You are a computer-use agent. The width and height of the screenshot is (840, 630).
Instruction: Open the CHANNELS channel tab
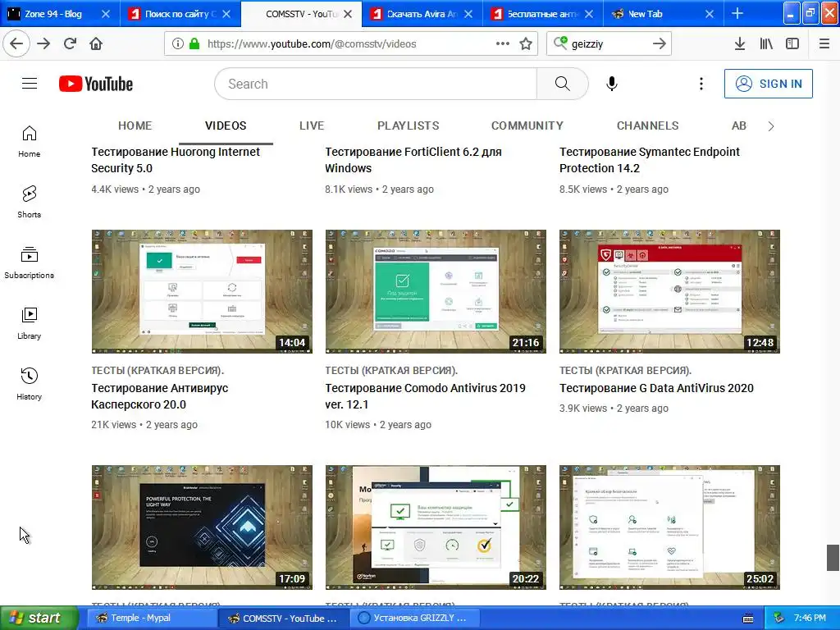(x=648, y=126)
